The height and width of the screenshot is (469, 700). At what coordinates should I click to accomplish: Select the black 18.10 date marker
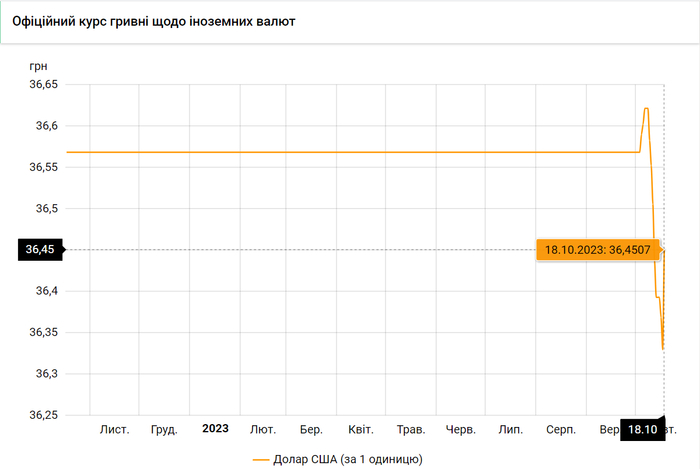tap(642, 430)
